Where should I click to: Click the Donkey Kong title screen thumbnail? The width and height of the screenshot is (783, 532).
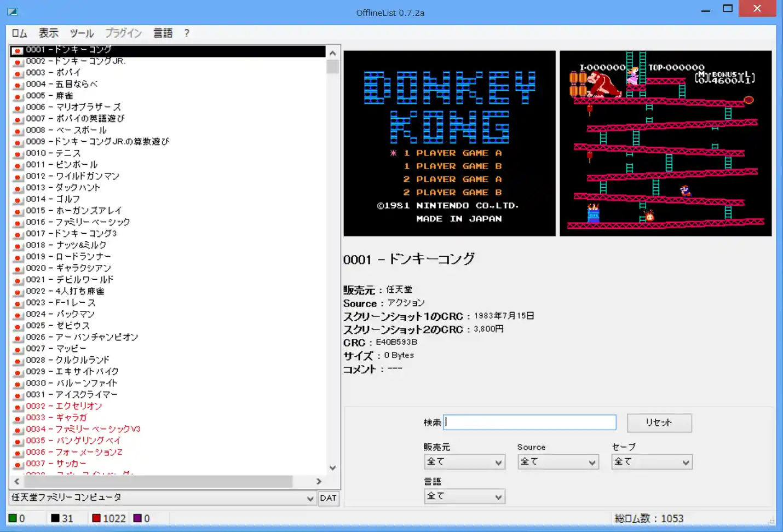(x=449, y=143)
